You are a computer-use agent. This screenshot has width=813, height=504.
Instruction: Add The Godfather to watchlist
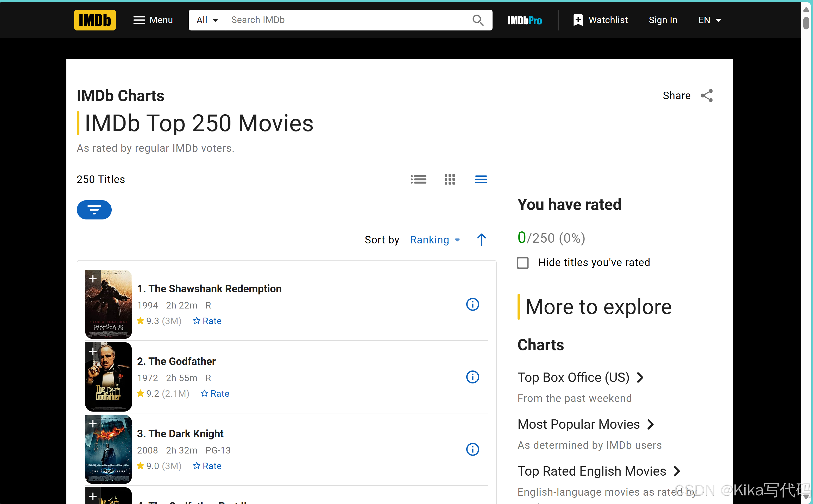tap(93, 351)
